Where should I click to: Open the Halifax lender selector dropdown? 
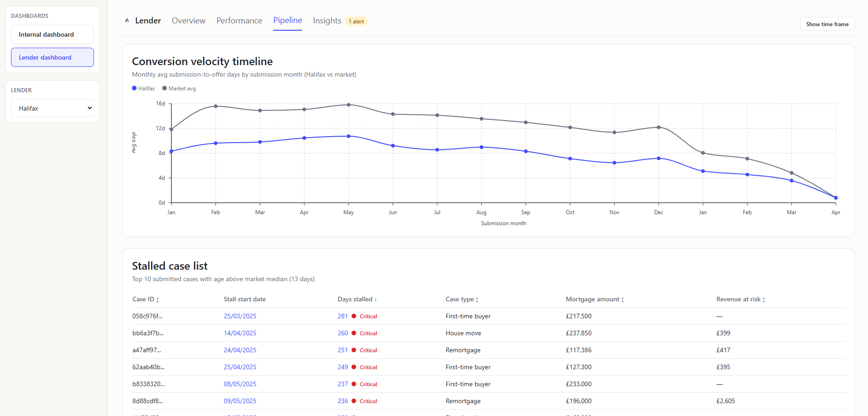point(52,108)
